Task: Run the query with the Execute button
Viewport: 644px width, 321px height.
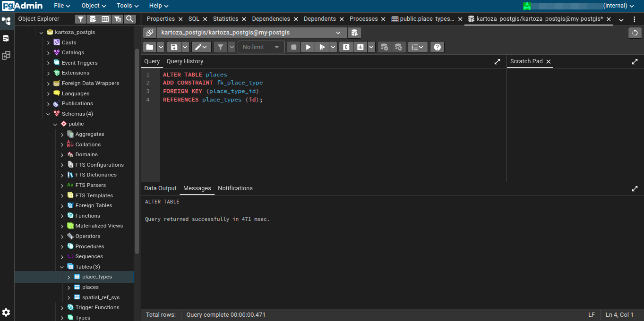Action: pyautogui.click(x=308, y=47)
